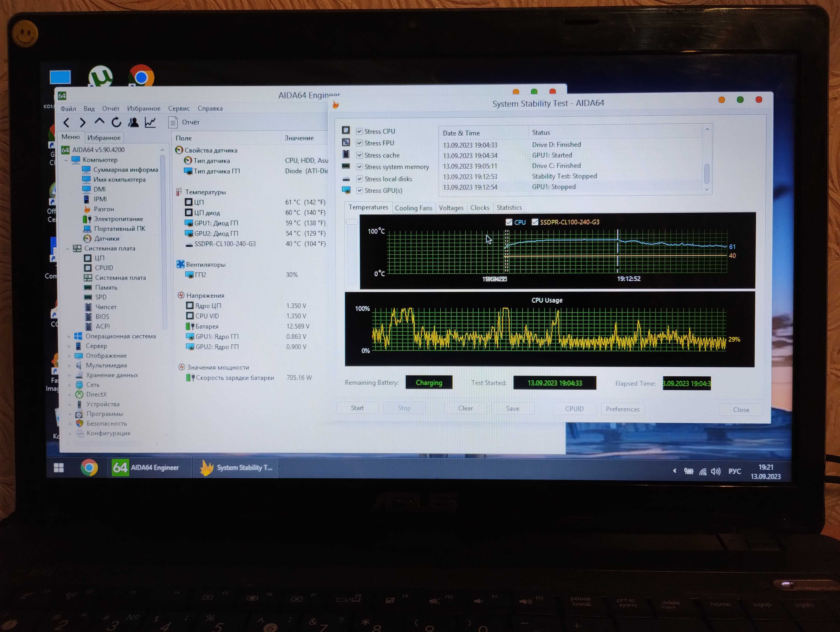Expand the Мультимедиа tree node
This screenshot has width=840, height=632.
[x=69, y=366]
